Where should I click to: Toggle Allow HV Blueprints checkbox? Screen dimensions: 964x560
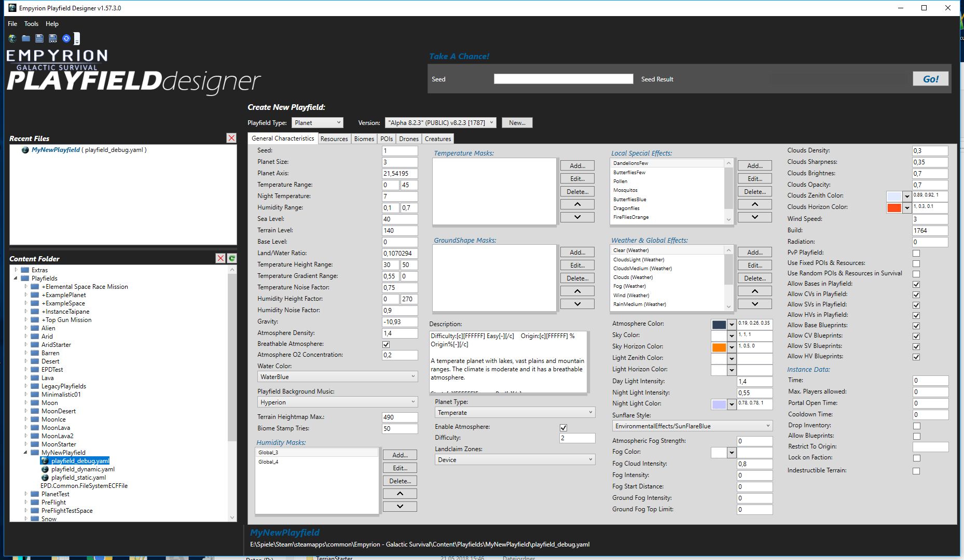pos(916,357)
